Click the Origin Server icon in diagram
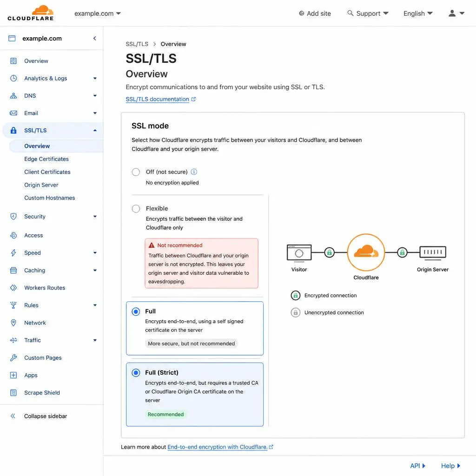 click(x=433, y=253)
